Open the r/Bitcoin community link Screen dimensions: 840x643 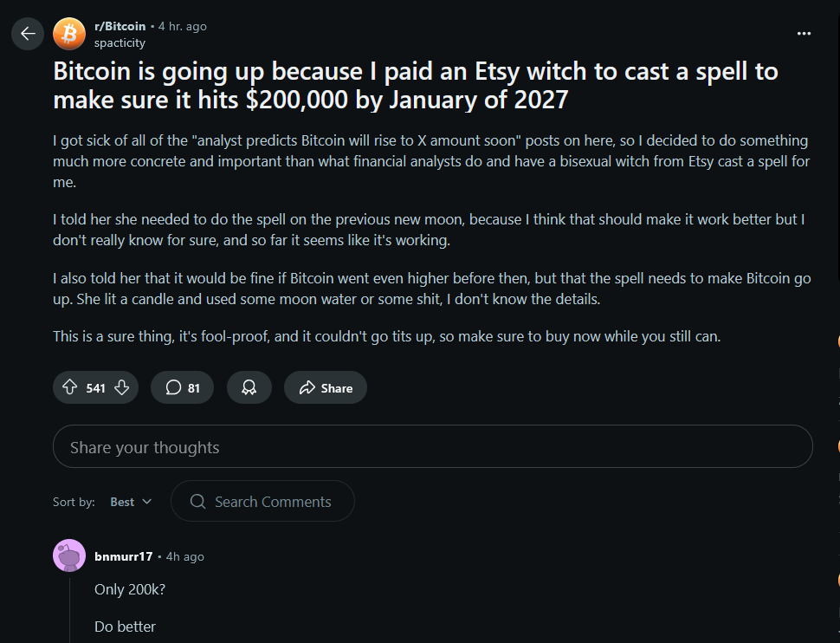[x=120, y=26]
